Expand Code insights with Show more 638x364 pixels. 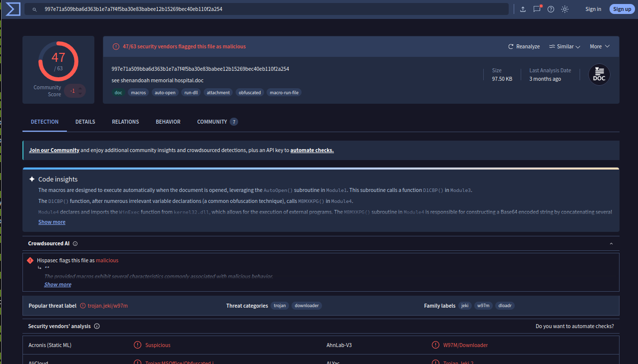(52, 222)
